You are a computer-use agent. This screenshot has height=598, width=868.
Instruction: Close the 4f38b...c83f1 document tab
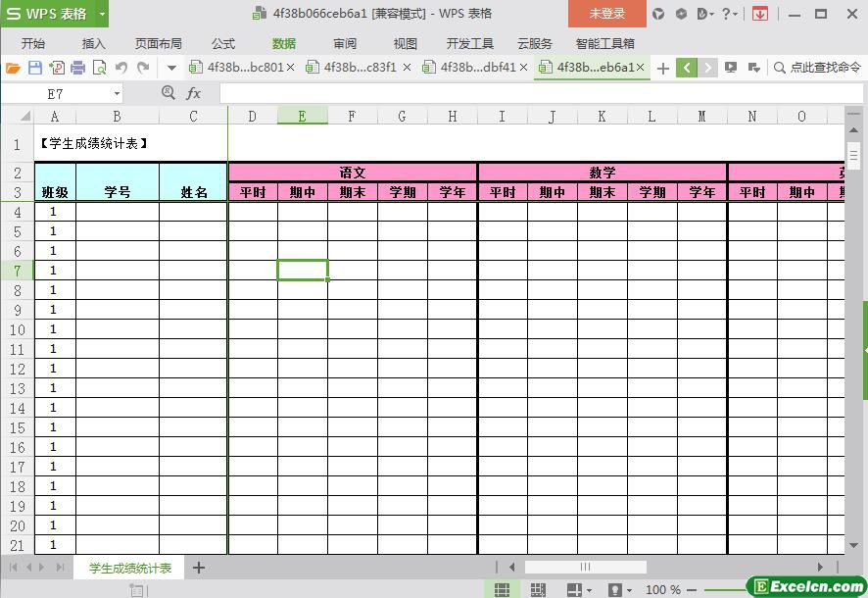pyautogui.click(x=407, y=67)
